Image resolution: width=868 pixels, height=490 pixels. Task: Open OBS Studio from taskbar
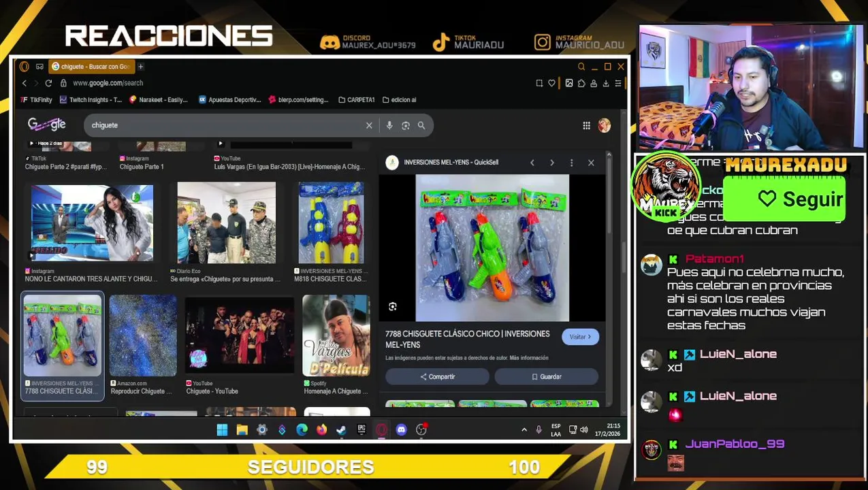coord(421,429)
